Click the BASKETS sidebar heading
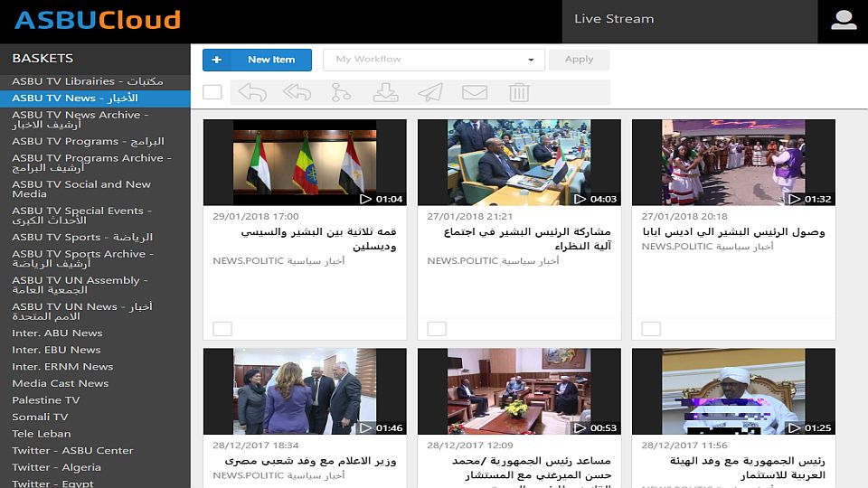 click(42, 58)
